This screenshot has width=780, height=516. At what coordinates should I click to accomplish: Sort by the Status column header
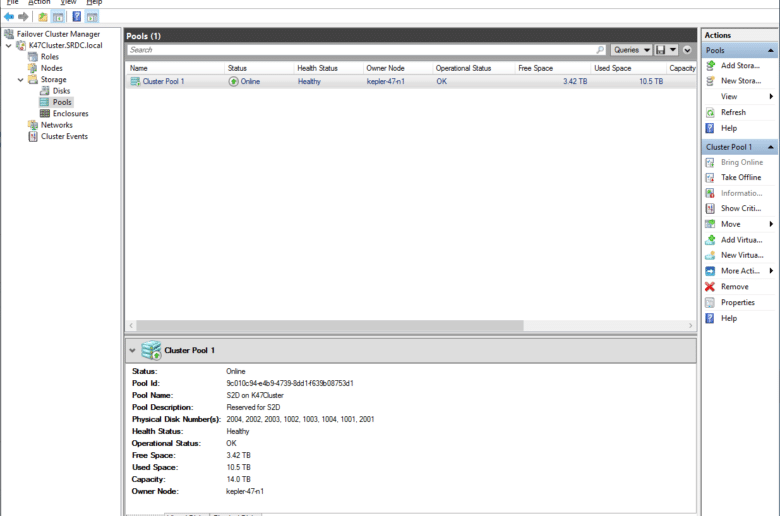259,68
